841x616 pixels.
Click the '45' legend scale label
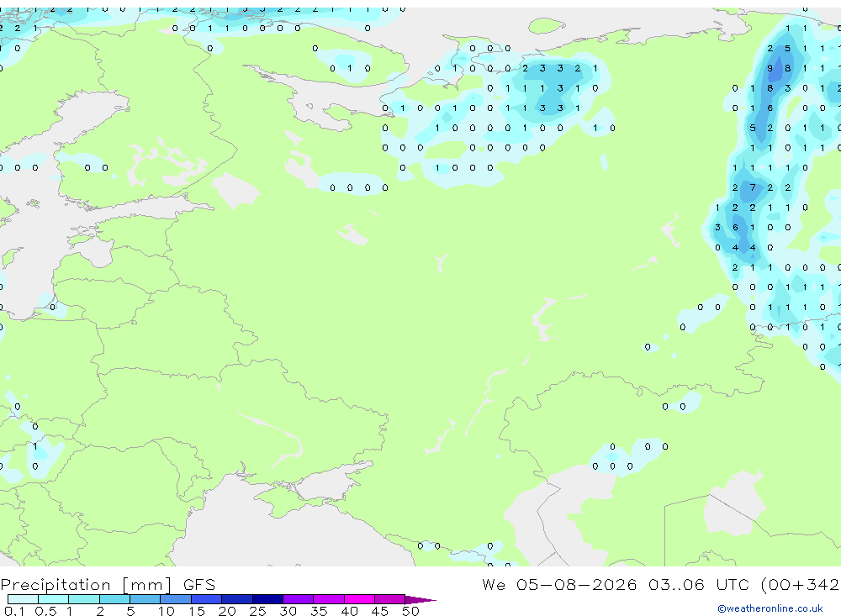pyautogui.click(x=380, y=611)
